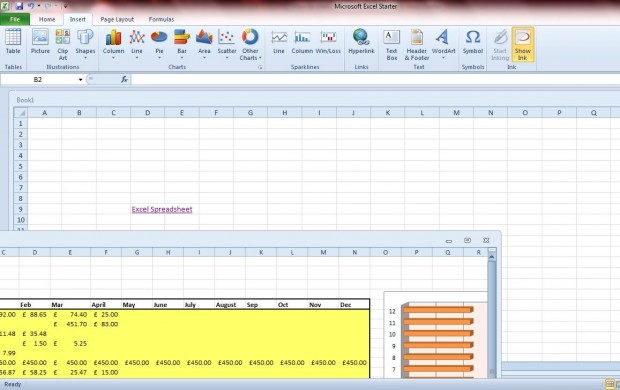Insert a Picture from file
The height and width of the screenshot is (390, 620).
(40, 42)
